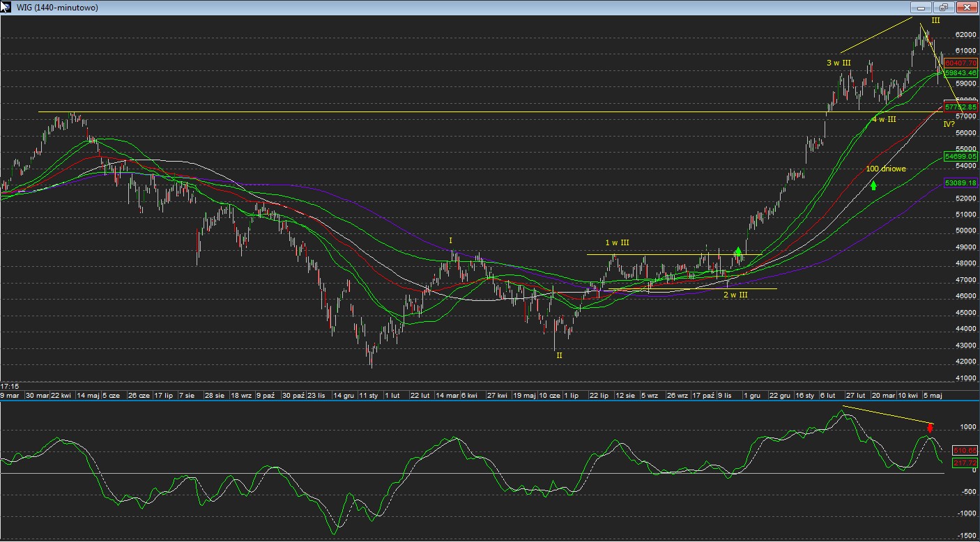Close the WIG chart window
The image size is (980, 542).
(967, 8)
